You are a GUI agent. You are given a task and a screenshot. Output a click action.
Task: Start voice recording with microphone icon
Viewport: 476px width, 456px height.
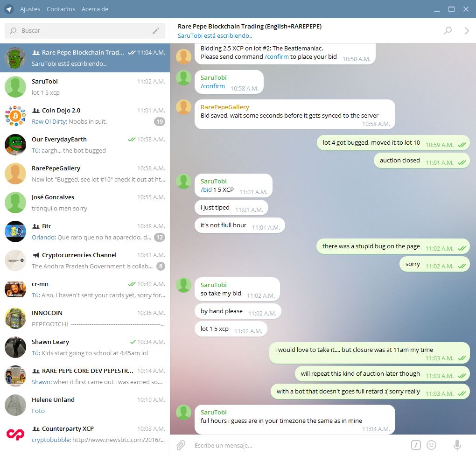(x=457, y=445)
